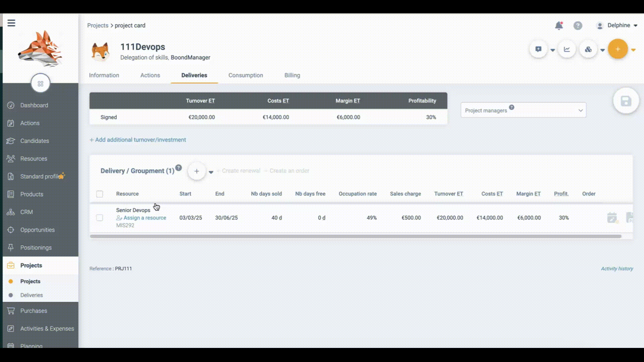
Task: Click the help icon beside Project managers
Action: pyautogui.click(x=512, y=107)
